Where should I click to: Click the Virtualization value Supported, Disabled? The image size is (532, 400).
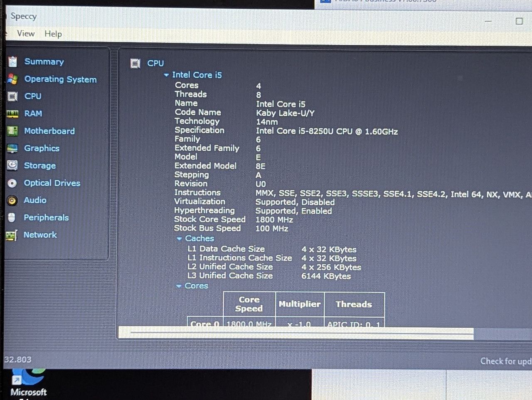295,202
